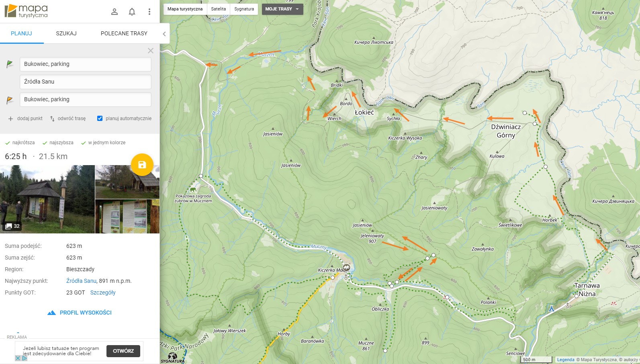
Task: Switch to the 'SZUKAJ' tab
Action: coord(66,33)
